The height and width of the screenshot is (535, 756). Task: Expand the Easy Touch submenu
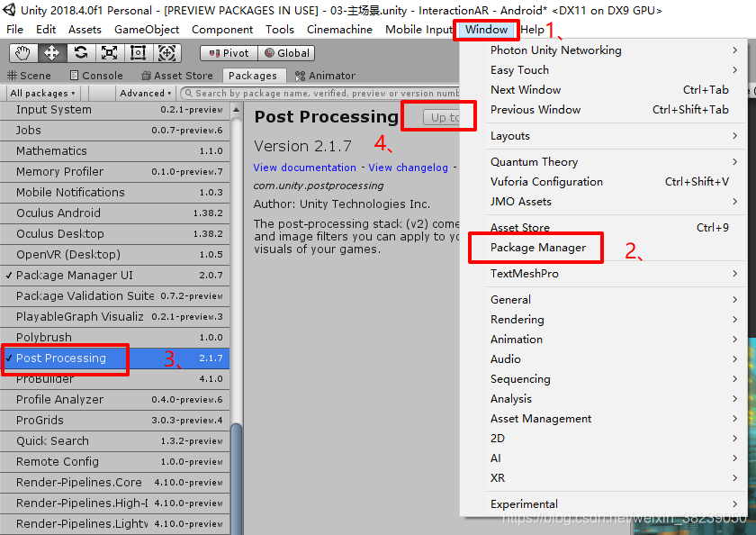[604, 70]
